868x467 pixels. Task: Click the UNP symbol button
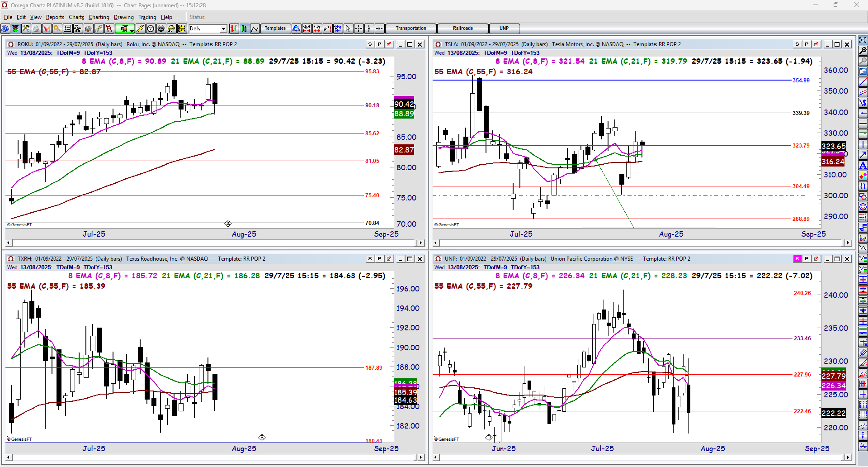504,29
